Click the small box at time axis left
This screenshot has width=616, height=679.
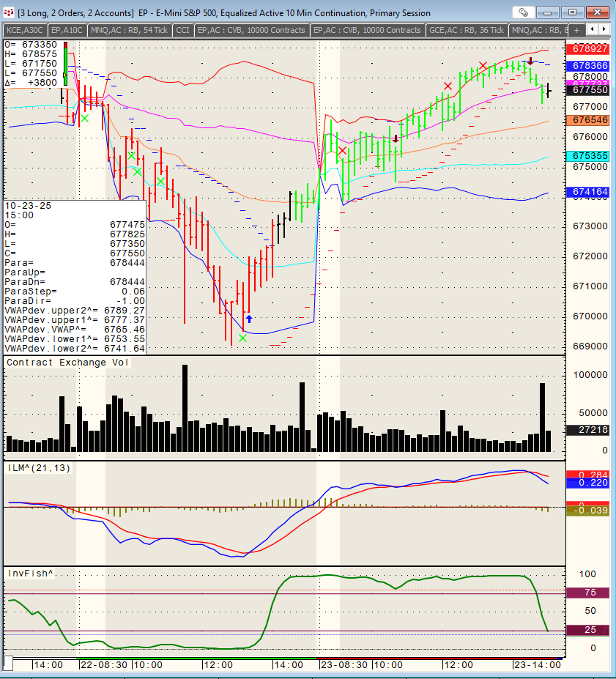(x=10, y=664)
